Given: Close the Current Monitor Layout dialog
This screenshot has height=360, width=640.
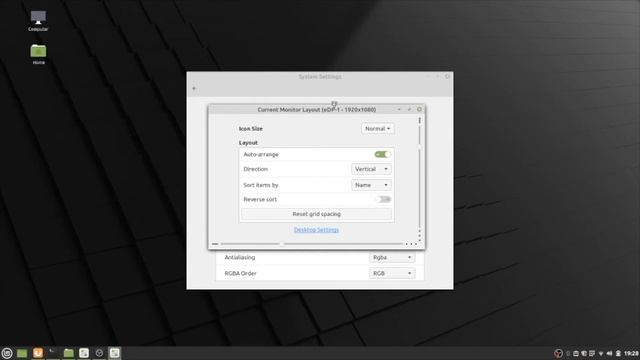Looking at the screenshot, I should 419,109.
